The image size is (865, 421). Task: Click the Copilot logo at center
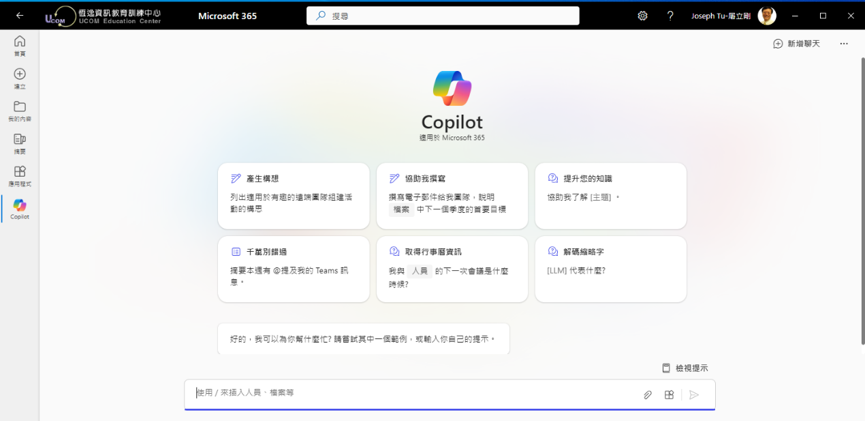tap(452, 88)
